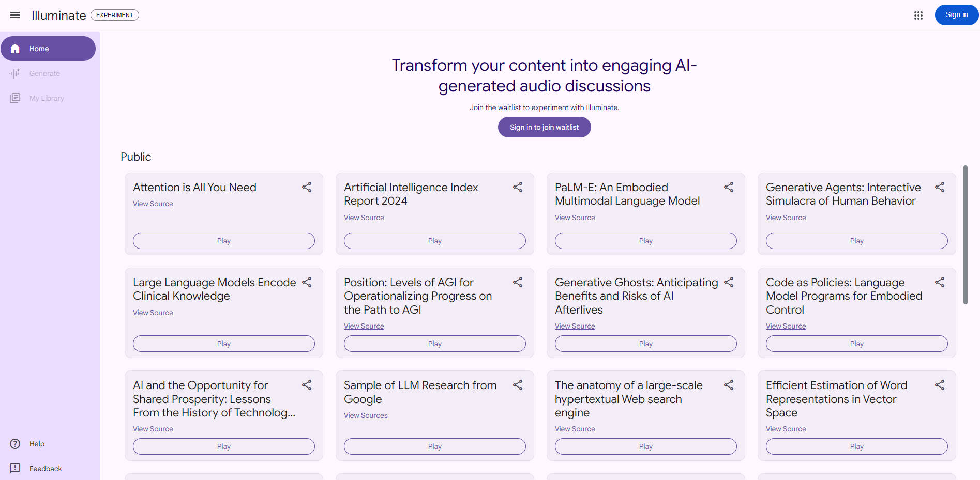
Task: Click the page vertical scrollbar
Action: click(x=965, y=235)
